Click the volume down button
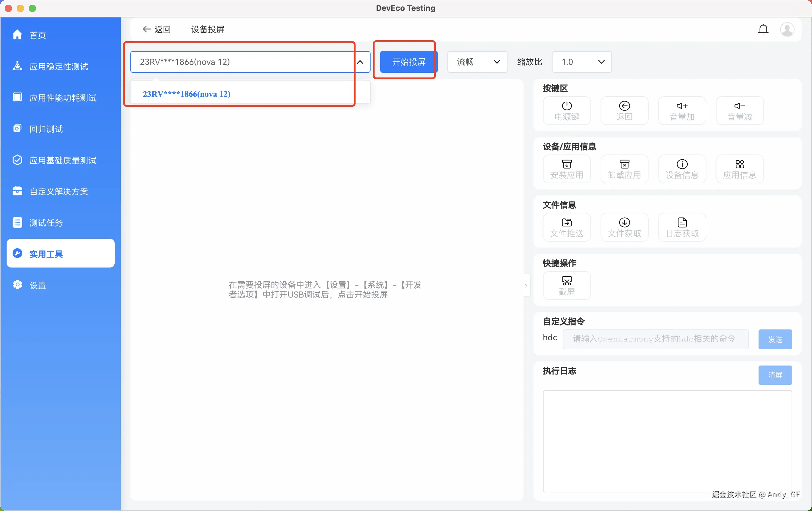This screenshot has width=812, height=511. pyautogui.click(x=740, y=111)
